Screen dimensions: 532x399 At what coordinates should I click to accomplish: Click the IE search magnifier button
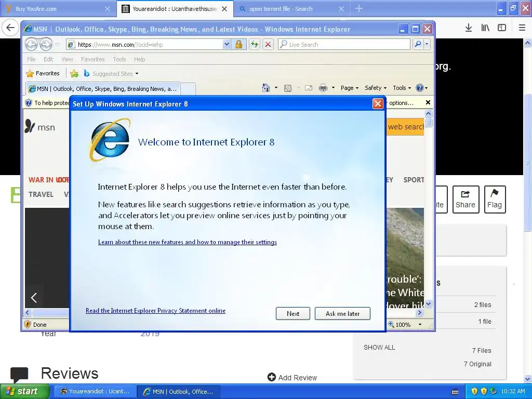(x=418, y=44)
